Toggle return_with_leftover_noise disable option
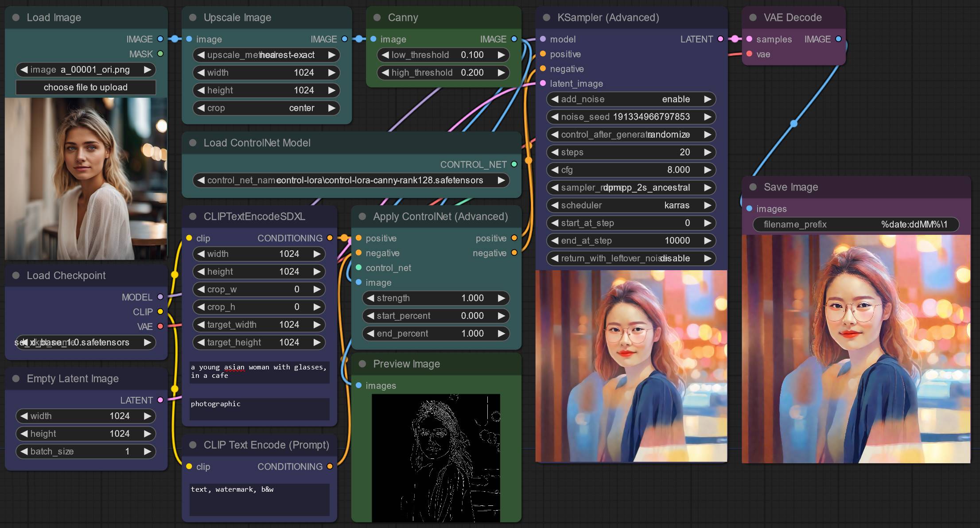Screen dimensions: 980x528 (x=631, y=258)
